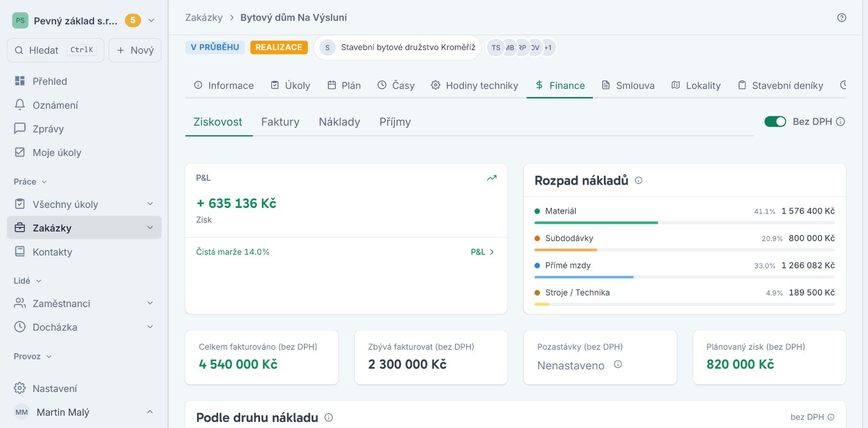Click the Nastavení gear icon
This screenshot has height=428, width=868.
(20, 388)
